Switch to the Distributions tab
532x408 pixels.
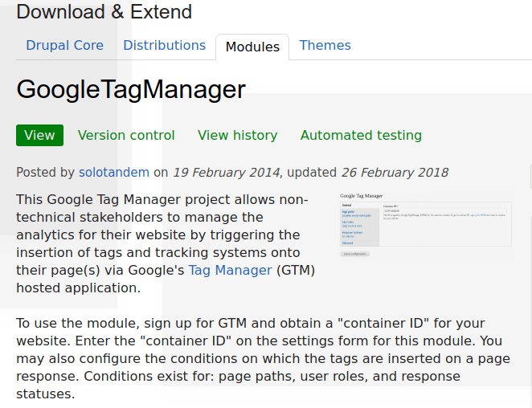point(164,46)
